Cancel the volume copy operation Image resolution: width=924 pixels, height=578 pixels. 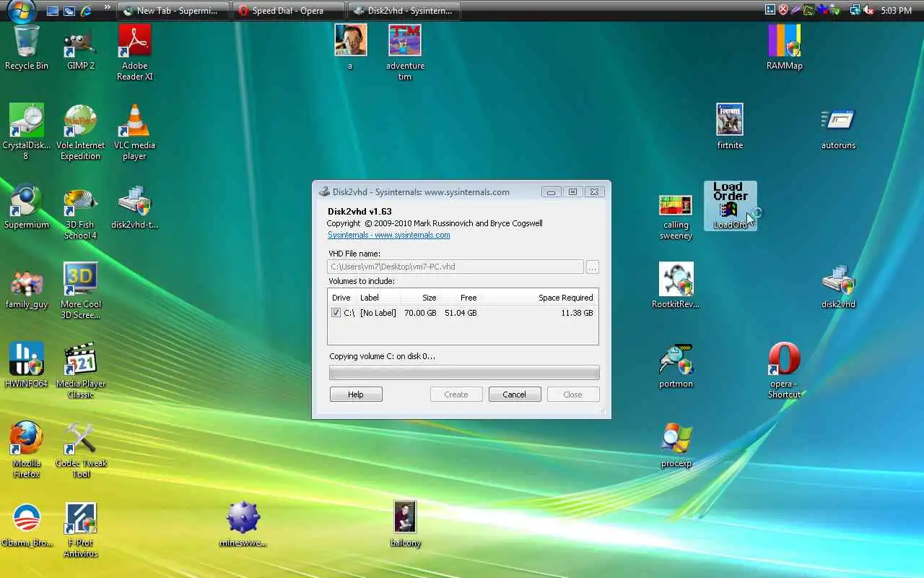515,394
